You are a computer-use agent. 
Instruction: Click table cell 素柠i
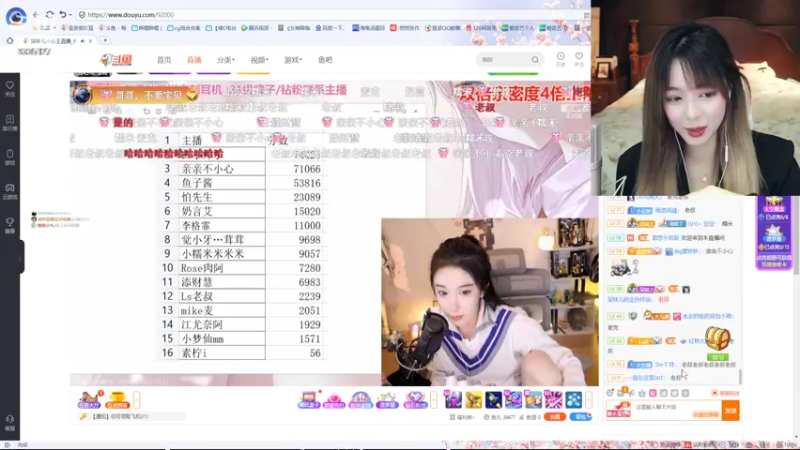[x=222, y=353]
